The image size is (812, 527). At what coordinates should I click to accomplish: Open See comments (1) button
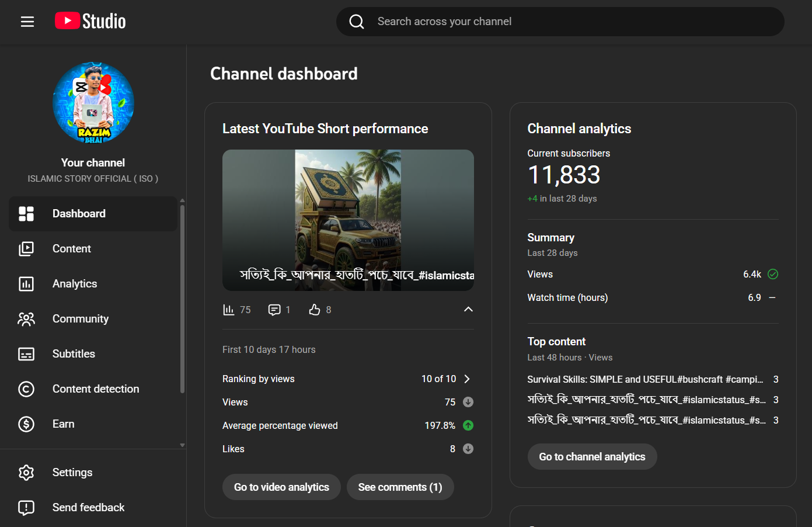pos(400,487)
